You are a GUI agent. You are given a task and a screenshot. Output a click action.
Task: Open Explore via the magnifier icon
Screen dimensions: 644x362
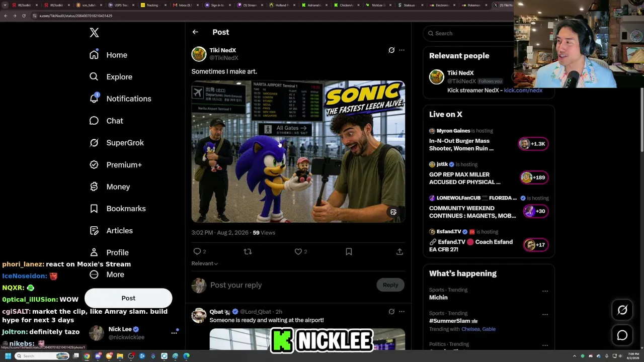pos(94,77)
